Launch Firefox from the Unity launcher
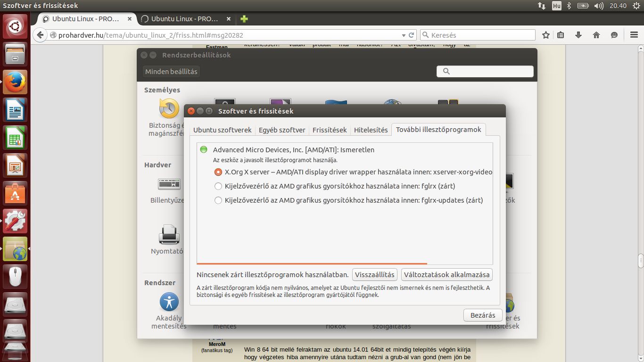This screenshot has height=362, width=644. [x=15, y=82]
